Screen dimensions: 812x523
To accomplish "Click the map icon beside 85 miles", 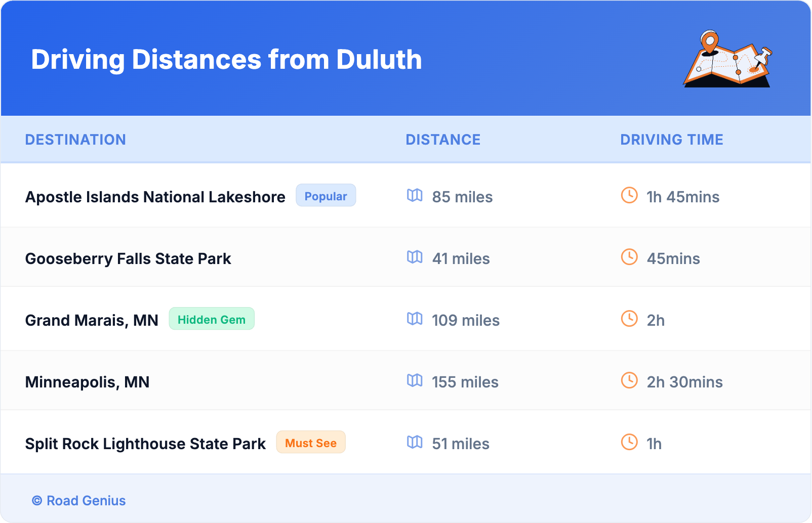I will coord(415,196).
